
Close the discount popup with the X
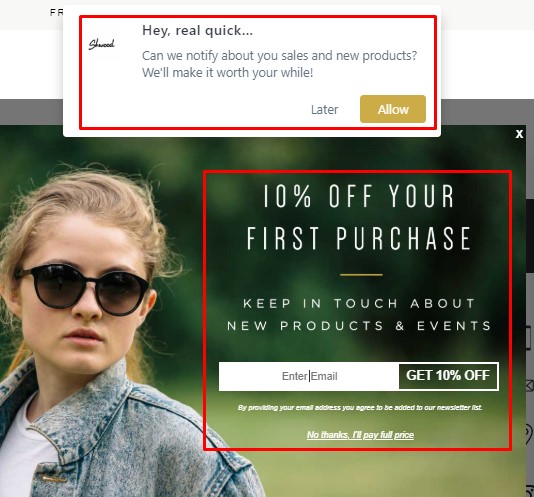point(519,134)
